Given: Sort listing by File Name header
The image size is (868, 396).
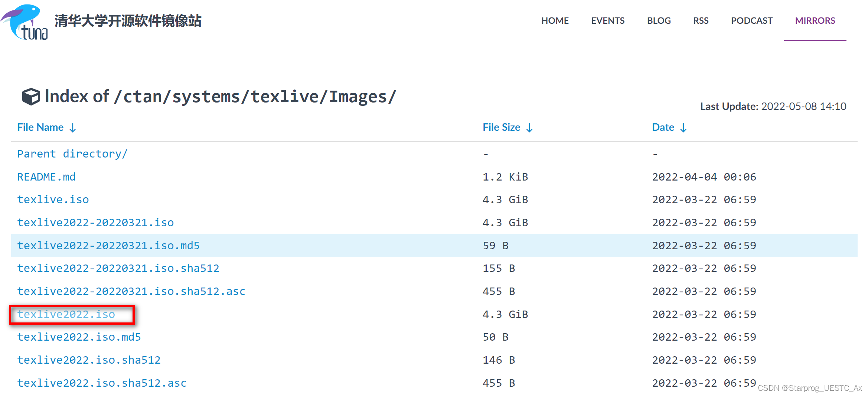Looking at the screenshot, I should click(40, 127).
